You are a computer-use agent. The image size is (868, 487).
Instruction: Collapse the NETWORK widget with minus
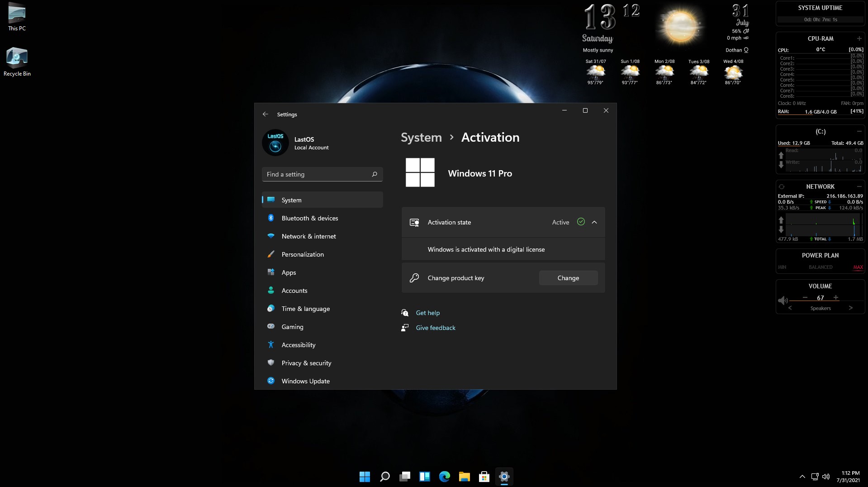(859, 186)
